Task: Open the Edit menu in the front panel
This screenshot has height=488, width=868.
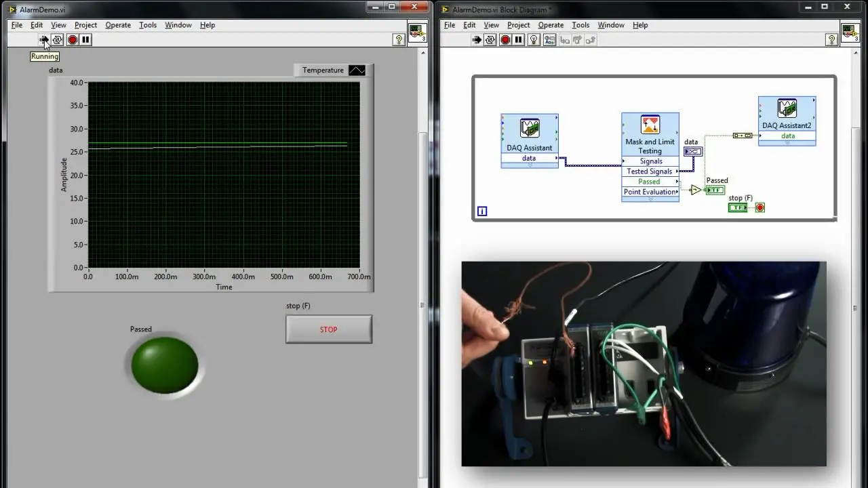Action: pos(37,25)
